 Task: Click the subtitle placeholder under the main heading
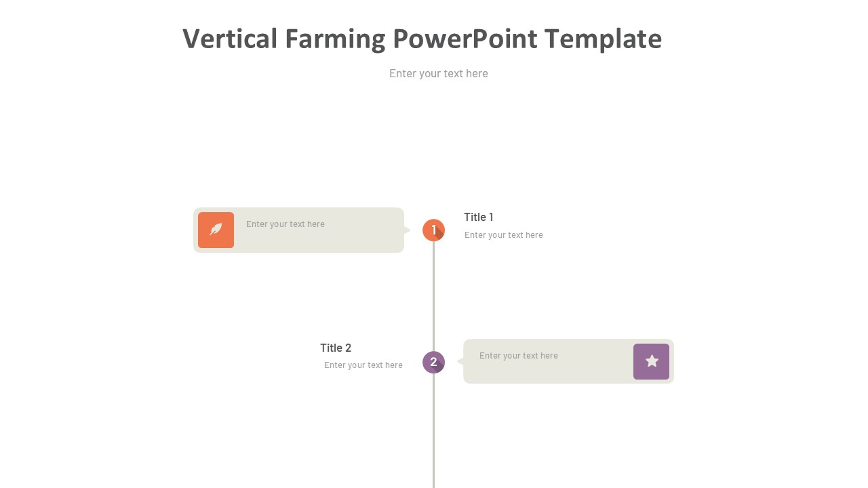click(439, 73)
